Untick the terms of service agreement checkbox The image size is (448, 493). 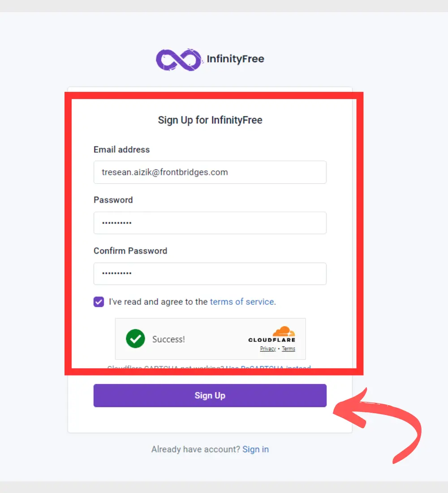(x=99, y=302)
